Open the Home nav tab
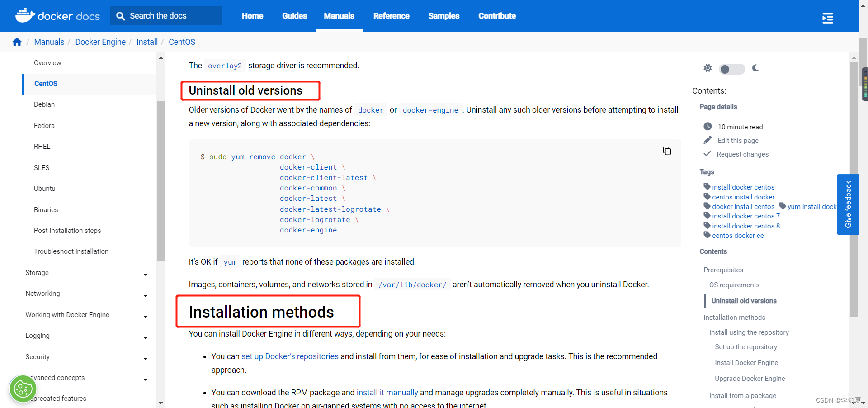Screen dimensions: 868x408 tap(252, 16)
